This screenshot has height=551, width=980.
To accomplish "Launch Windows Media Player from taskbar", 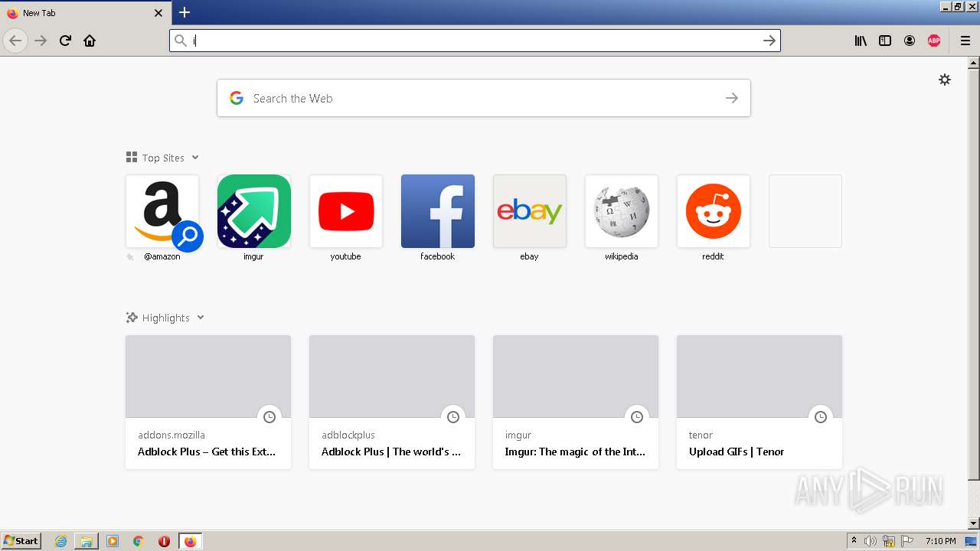I will coord(113,541).
